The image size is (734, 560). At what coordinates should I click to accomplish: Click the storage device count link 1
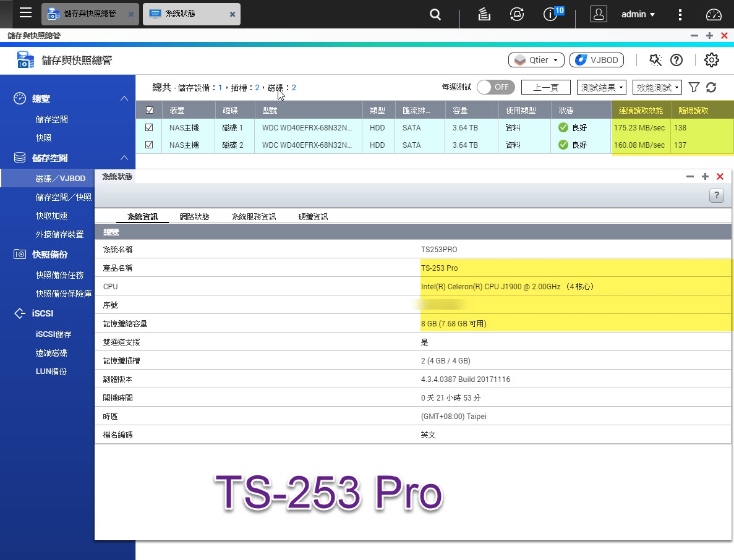point(220,88)
